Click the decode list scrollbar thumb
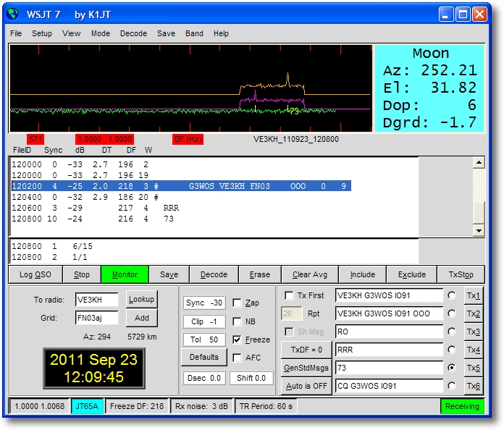The image size is (504, 430). 479,212
